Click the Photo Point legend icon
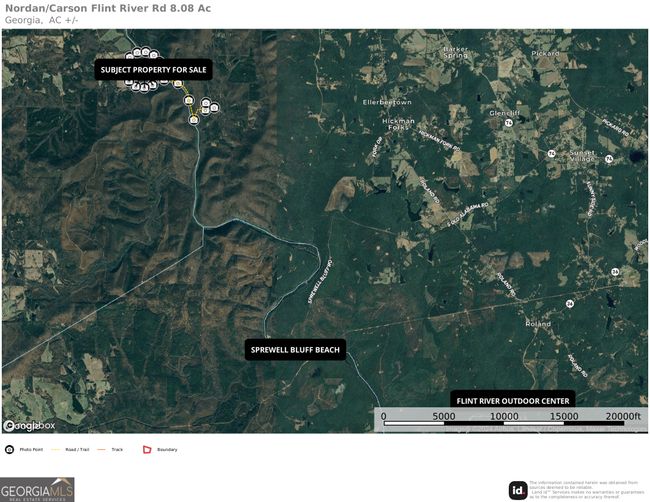 (9, 450)
